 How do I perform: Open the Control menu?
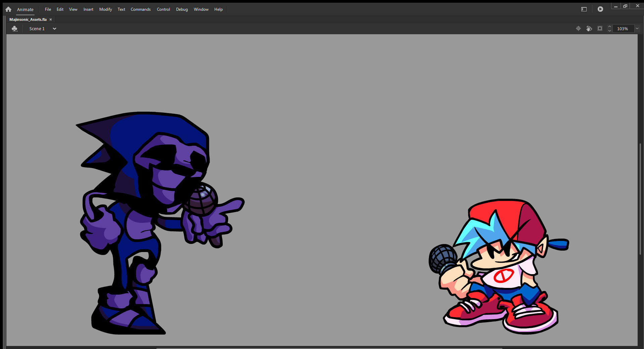[163, 9]
